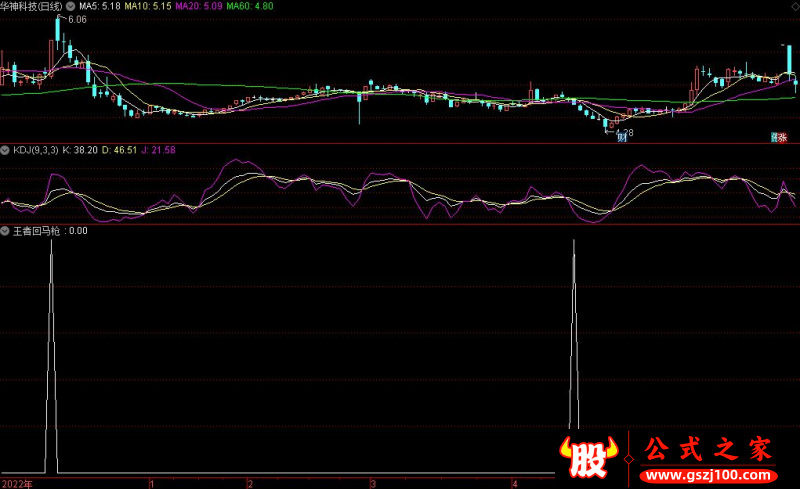Click the 2022年 label on time axis
800x489 pixels.
pyautogui.click(x=17, y=482)
